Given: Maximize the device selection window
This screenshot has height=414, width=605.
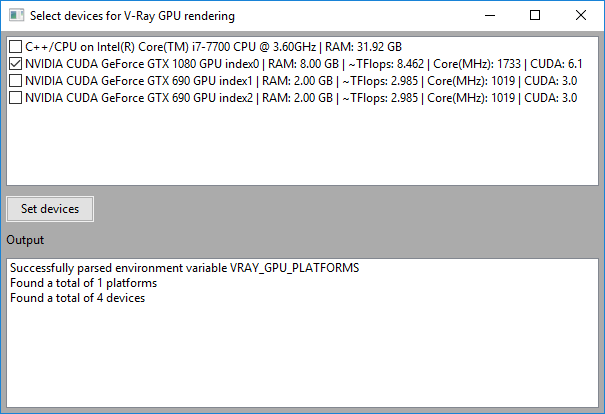Looking at the screenshot, I should [x=535, y=15].
